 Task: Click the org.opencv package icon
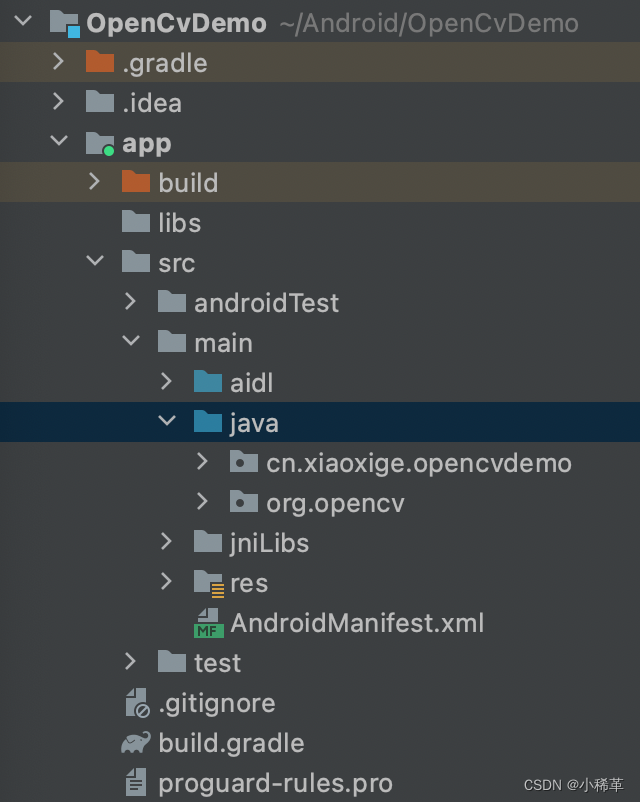click(x=244, y=503)
